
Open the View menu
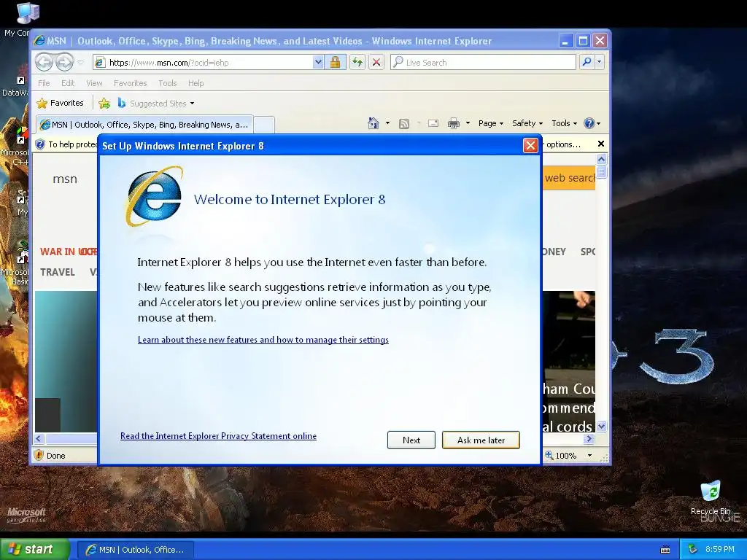point(94,83)
